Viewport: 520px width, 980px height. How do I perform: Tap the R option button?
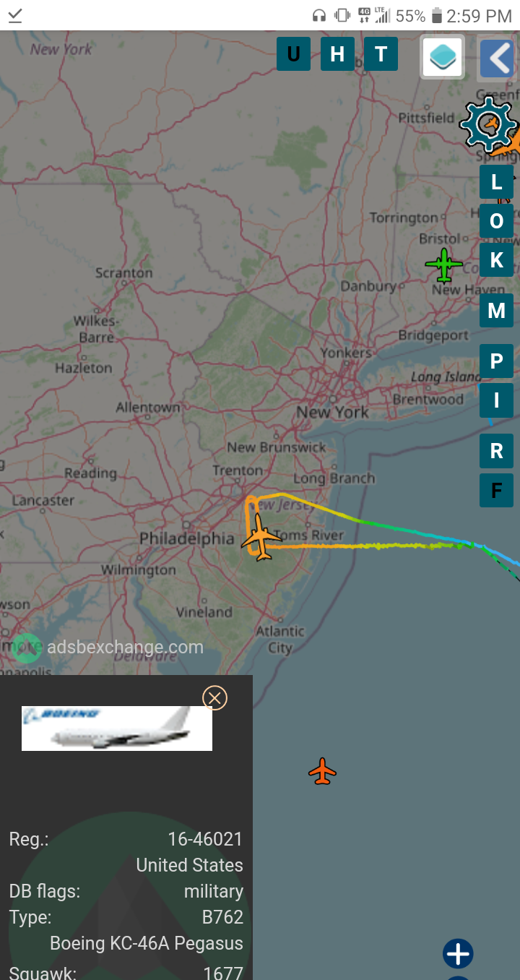pyautogui.click(x=496, y=450)
